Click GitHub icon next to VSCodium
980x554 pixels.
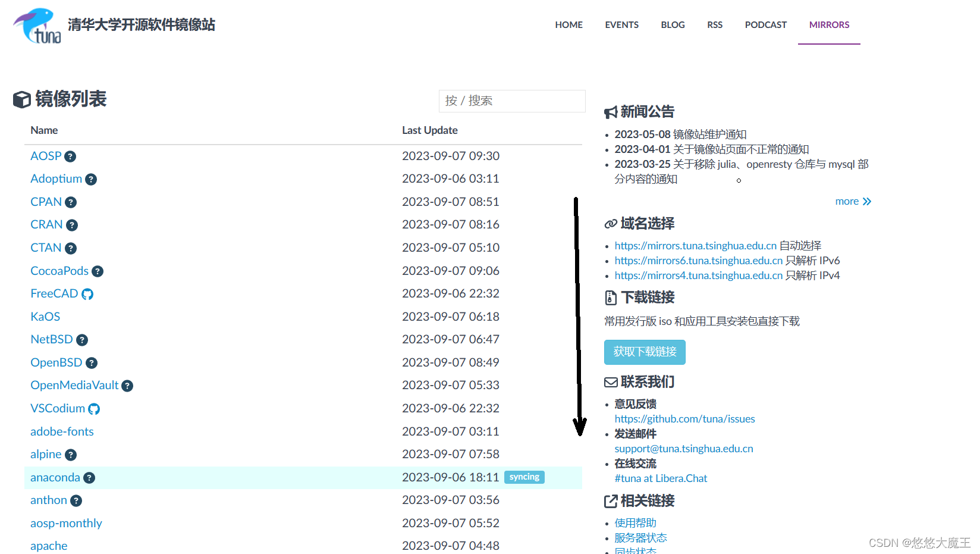tap(94, 409)
